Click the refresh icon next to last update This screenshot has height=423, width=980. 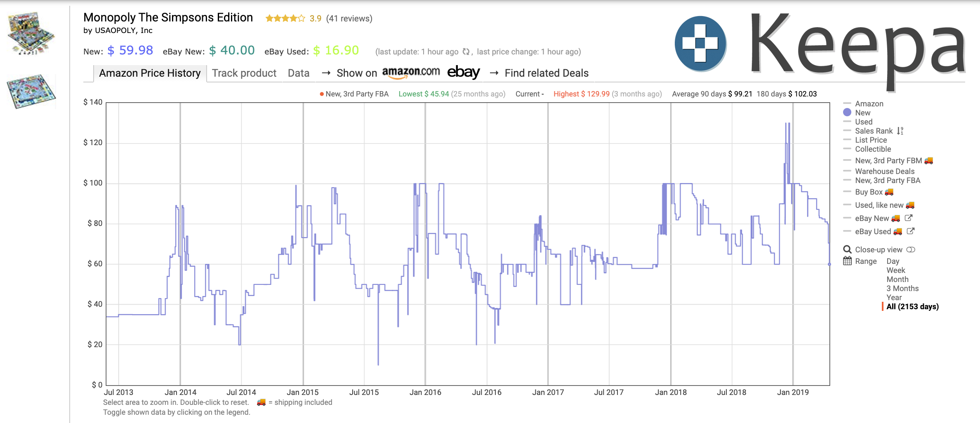(466, 52)
